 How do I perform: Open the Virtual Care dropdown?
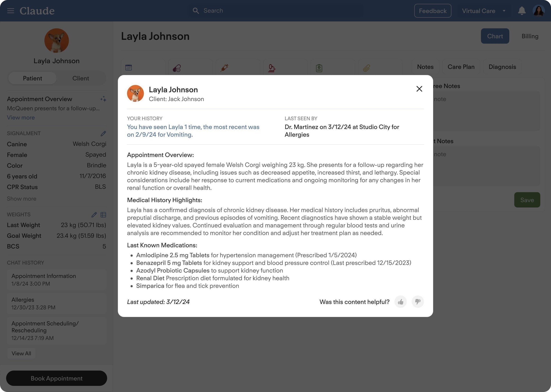[484, 11]
